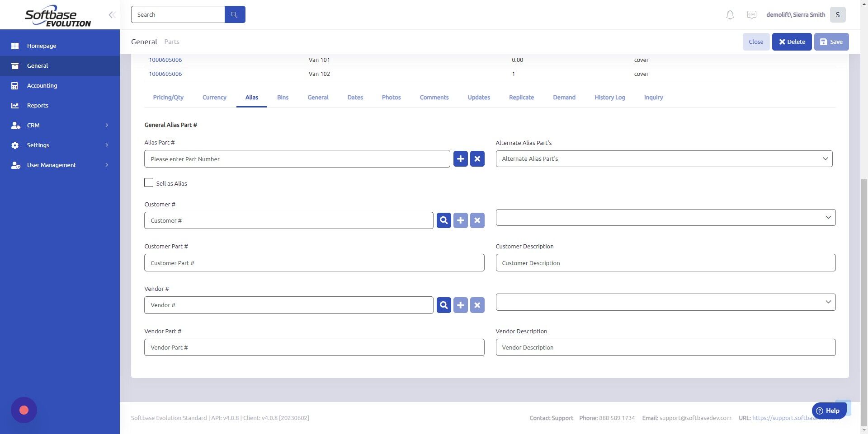
Task: Click the User Management icon
Action: tap(15, 165)
